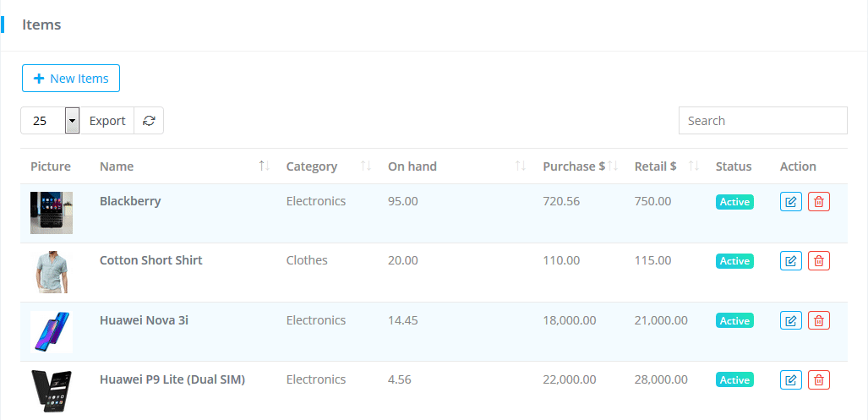Edit the Huawei Nova 3i item

click(790, 321)
